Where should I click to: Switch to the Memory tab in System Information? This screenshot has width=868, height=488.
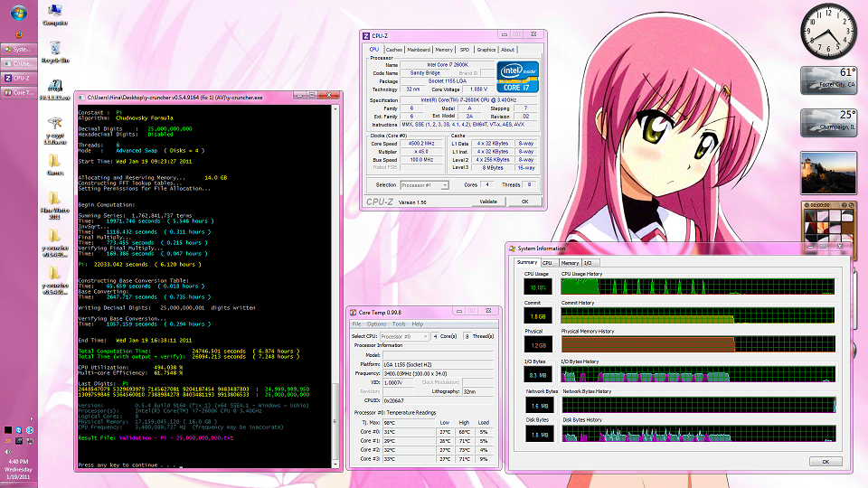(570, 262)
